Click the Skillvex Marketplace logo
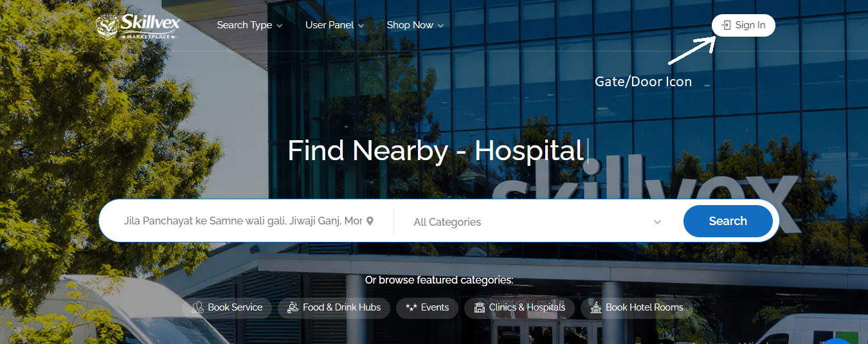 point(138,26)
